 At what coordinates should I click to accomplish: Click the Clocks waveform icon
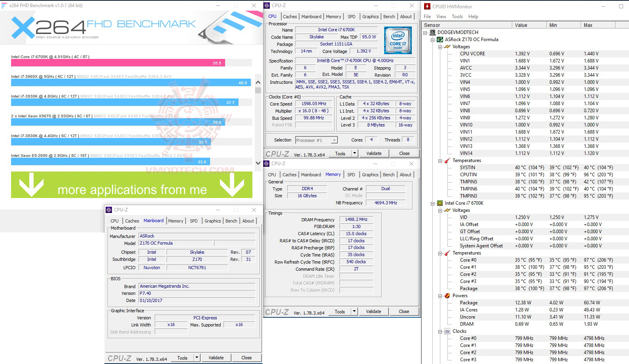[447, 331]
